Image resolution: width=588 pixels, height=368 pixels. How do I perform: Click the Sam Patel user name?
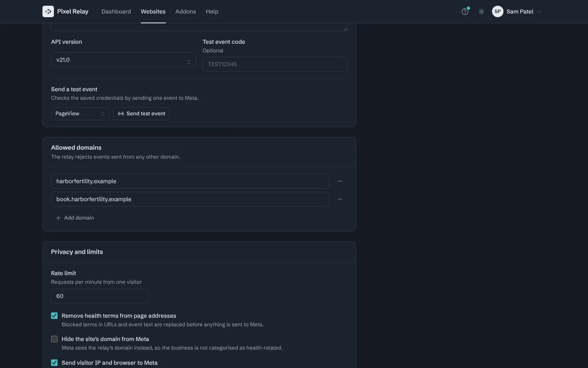tap(520, 11)
